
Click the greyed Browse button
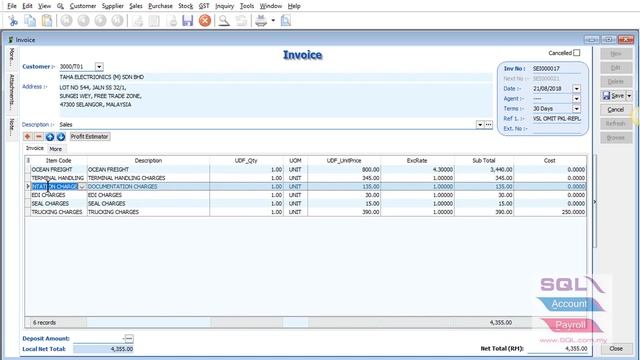coord(616,138)
